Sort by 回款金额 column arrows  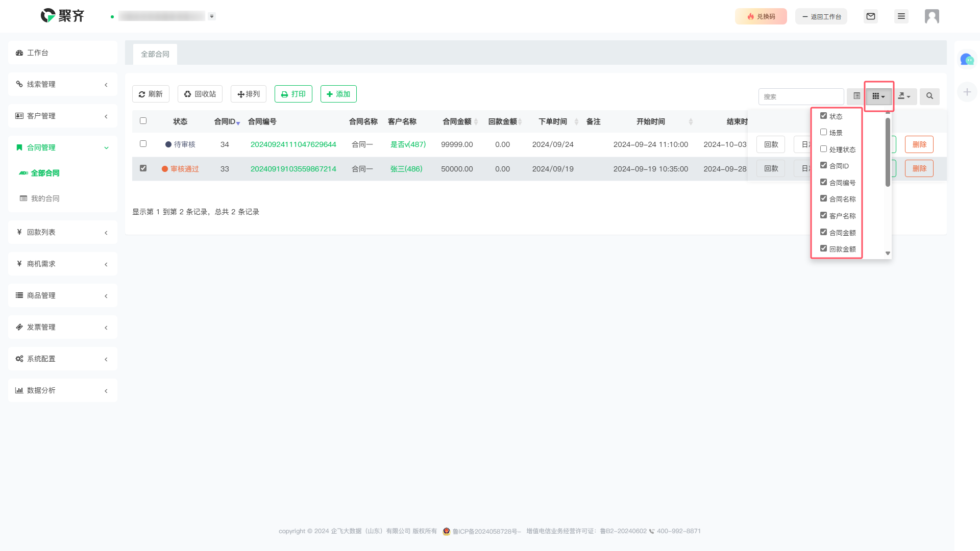click(520, 122)
